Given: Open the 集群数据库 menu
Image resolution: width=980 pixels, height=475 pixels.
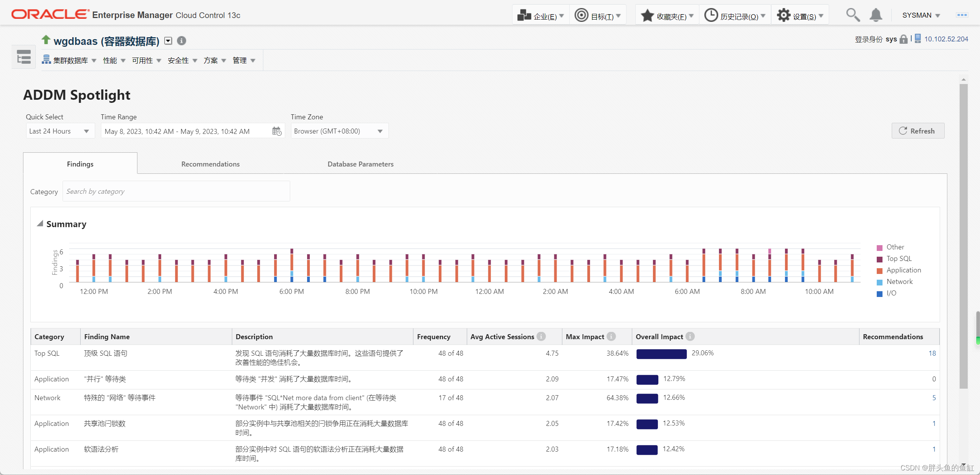Looking at the screenshot, I should [x=69, y=60].
